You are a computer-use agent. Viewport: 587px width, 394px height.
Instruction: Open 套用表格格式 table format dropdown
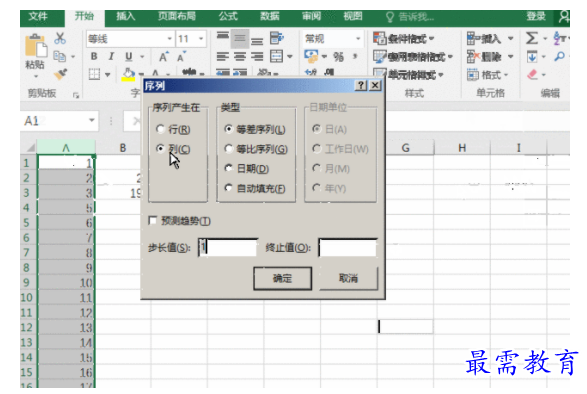(x=413, y=57)
